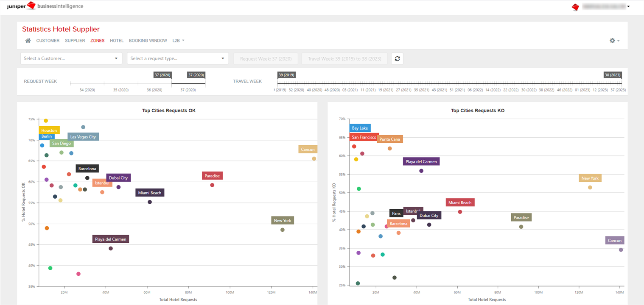Click the red Juniper diamond beside the account name
This screenshot has width=644, height=305.
click(x=575, y=7)
